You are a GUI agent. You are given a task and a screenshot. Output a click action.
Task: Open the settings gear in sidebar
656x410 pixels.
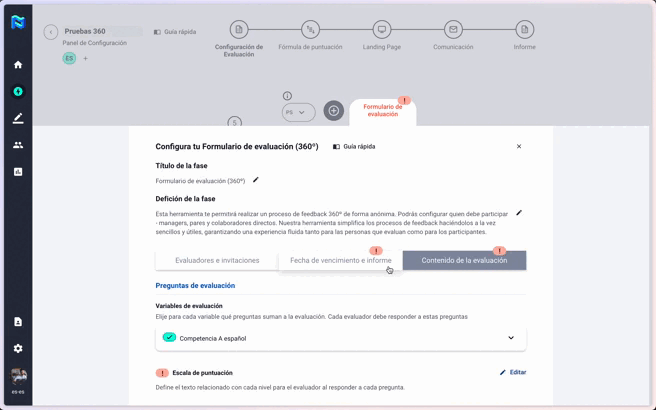[17, 349]
